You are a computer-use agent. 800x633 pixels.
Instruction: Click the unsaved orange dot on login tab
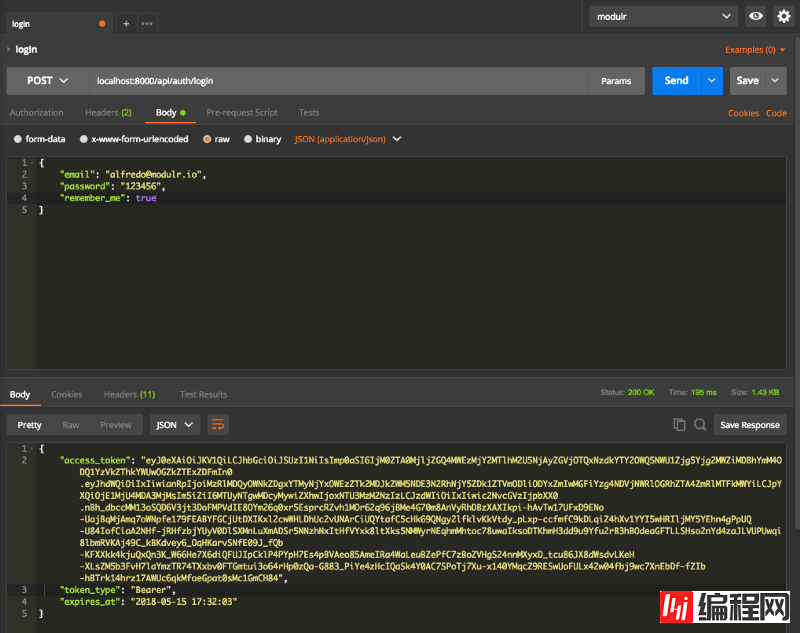[x=102, y=24]
